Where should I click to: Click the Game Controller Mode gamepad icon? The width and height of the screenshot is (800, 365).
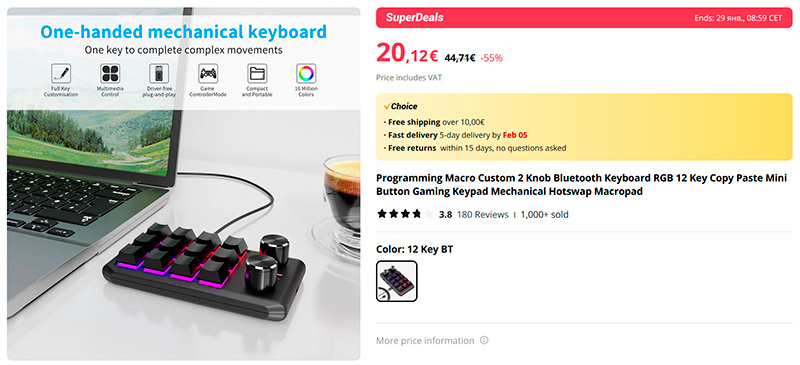coord(208,74)
